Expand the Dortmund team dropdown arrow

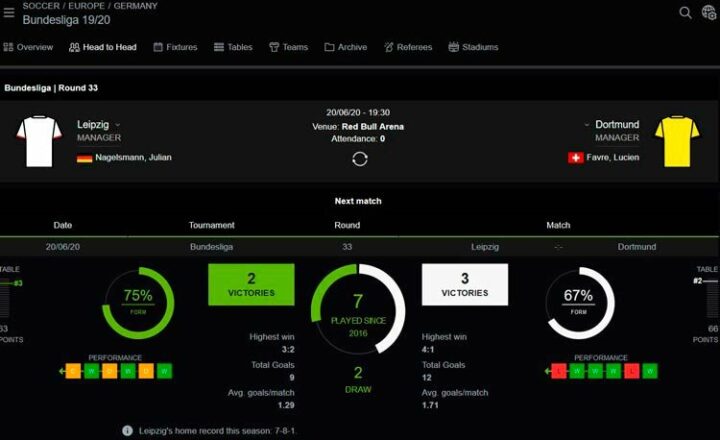pos(587,125)
